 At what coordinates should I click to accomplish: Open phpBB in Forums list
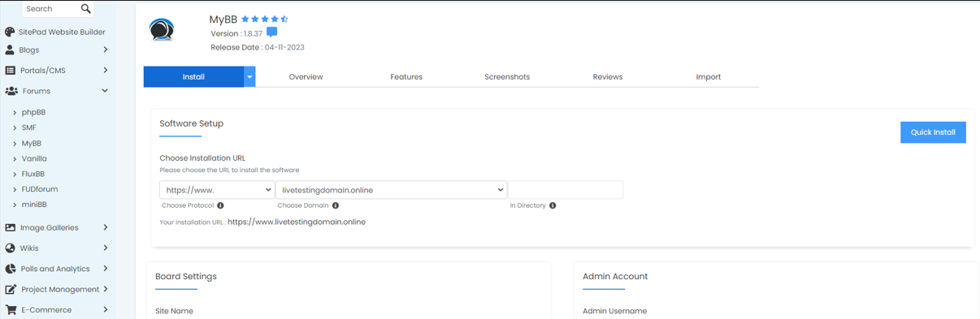33,112
